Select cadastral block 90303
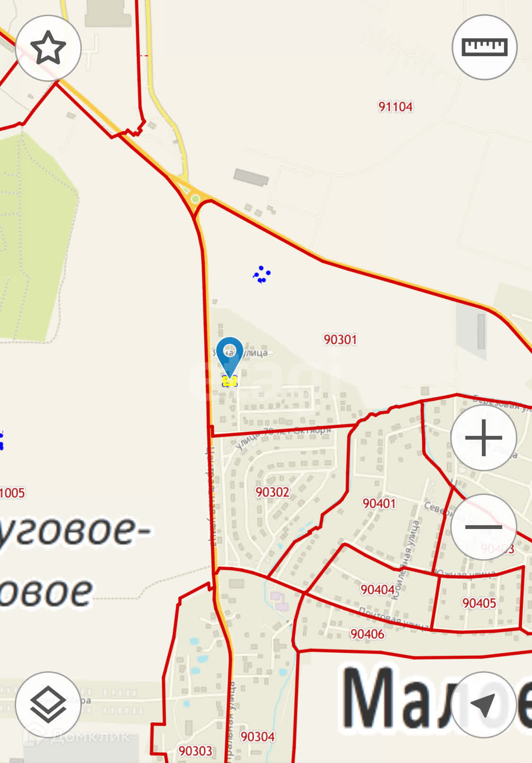The width and height of the screenshot is (532, 763). (195, 751)
